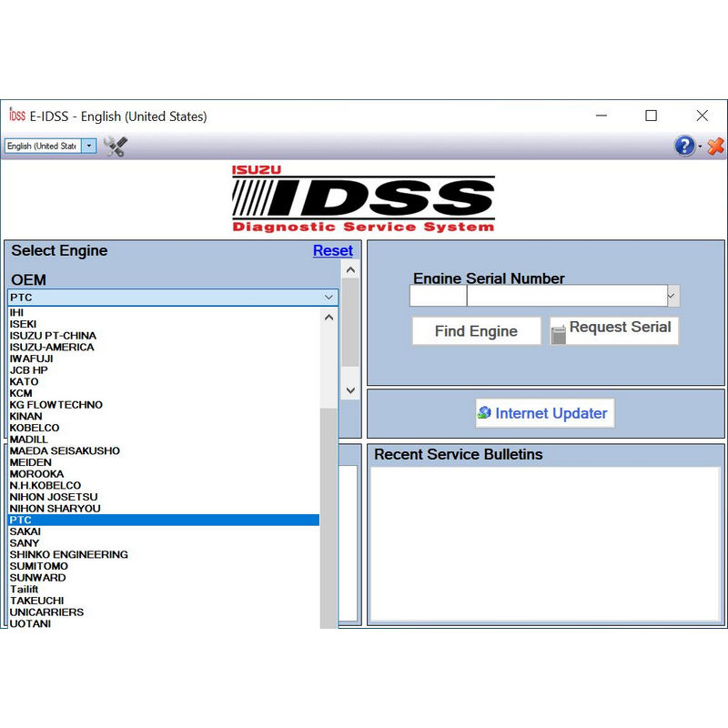Select SAKAI from the OEM list
The width and height of the screenshot is (728, 728).
[x=164, y=531]
